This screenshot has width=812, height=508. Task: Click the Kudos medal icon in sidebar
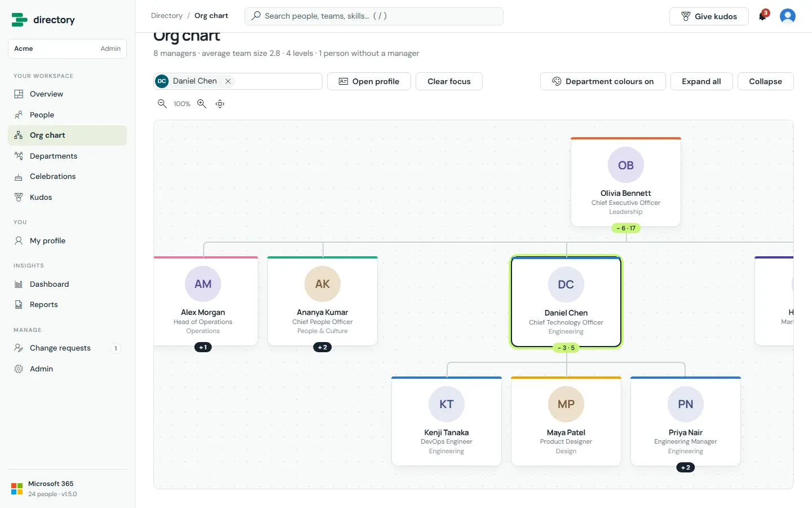(19, 197)
